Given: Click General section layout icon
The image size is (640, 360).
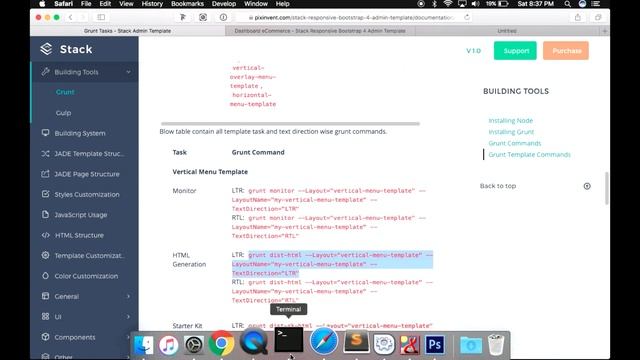Looking at the screenshot, I should click(x=45, y=296).
